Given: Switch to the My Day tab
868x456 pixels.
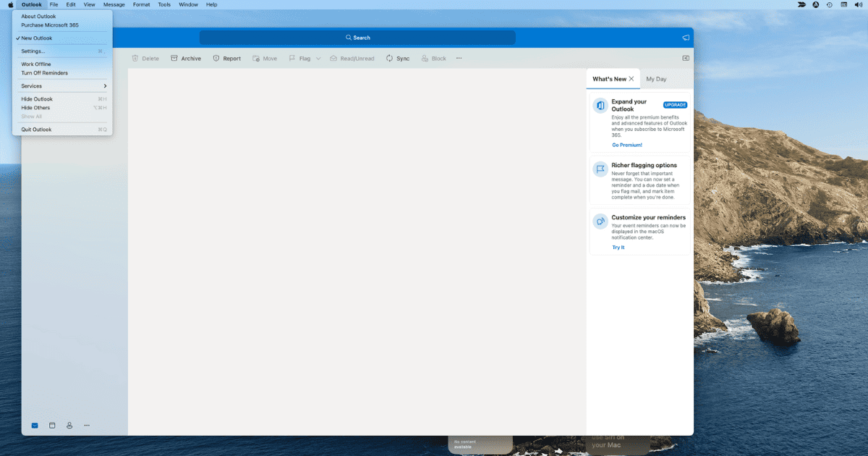Looking at the screenshot, I should [656, 79].
